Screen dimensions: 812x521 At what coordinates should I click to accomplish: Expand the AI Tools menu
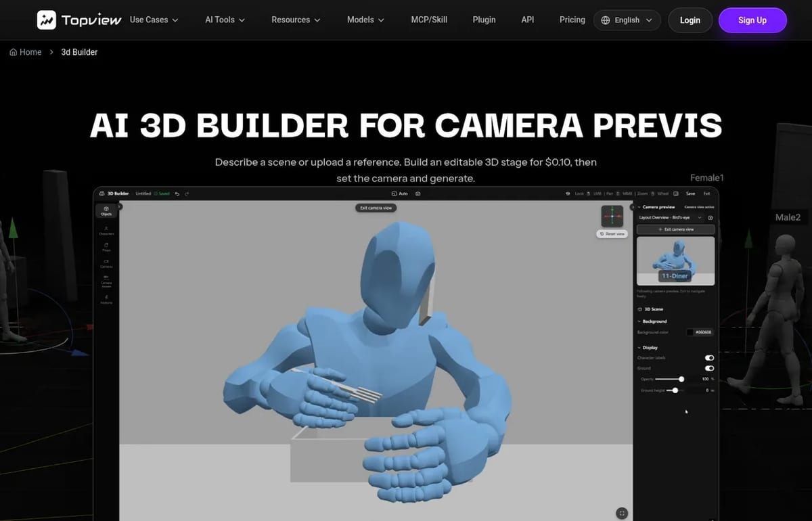225,20
